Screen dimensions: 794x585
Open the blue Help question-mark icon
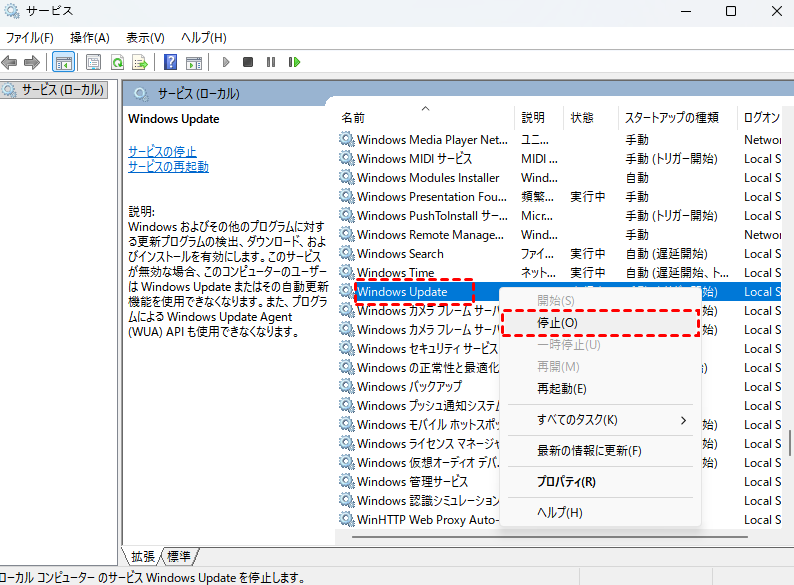[x=171, y=62]
